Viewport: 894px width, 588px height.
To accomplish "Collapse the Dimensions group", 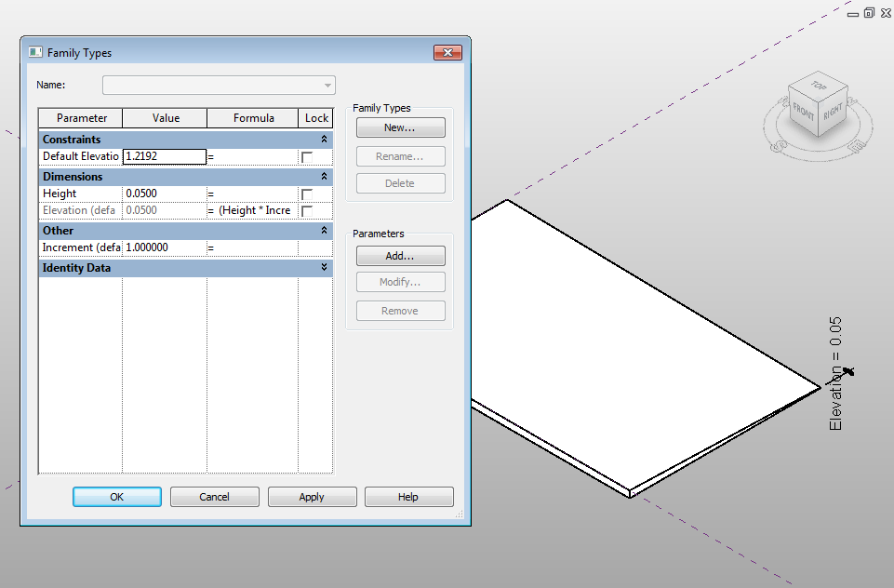I will pos(324,176).
